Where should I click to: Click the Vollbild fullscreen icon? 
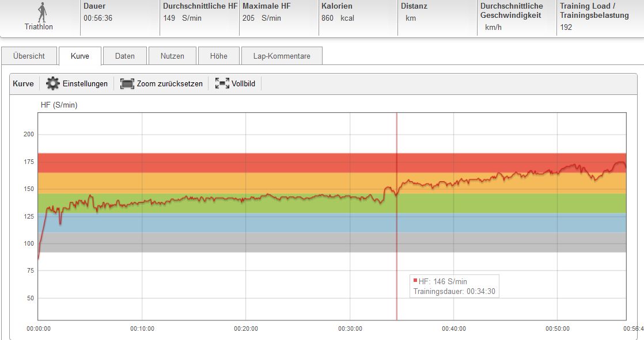(x=222, y=83)
